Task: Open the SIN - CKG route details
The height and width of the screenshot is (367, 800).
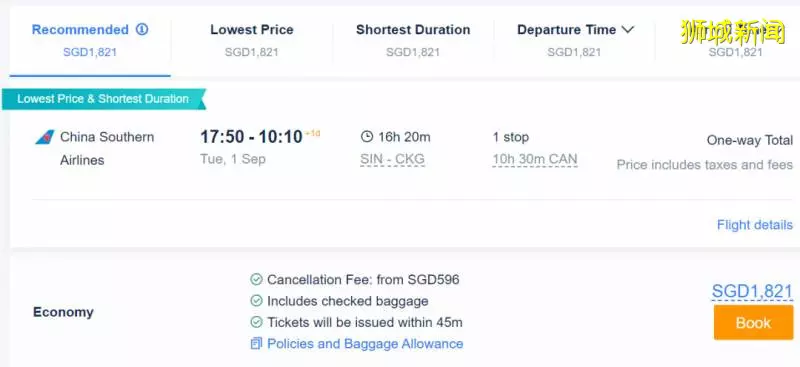Action: click(392, 159)
